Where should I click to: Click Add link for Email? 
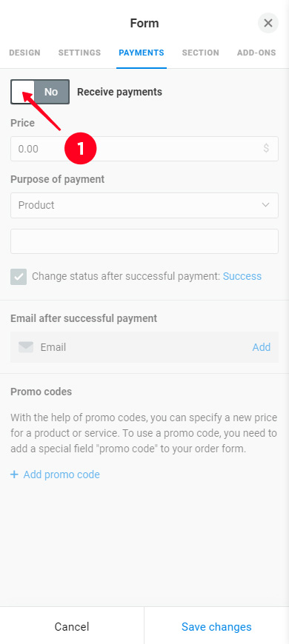click(262, 347)
